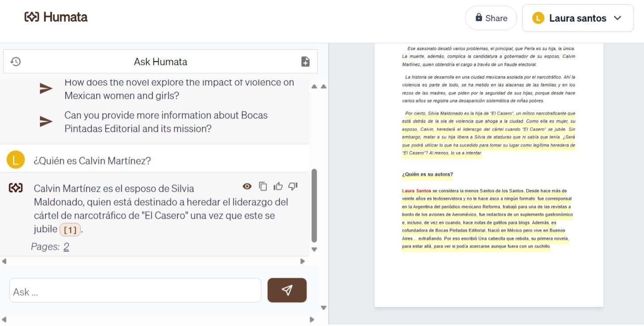Send arrow icon beside Bocas Pintadas question
The height and width of the screenshot is (326, 644).
[46, 122]
